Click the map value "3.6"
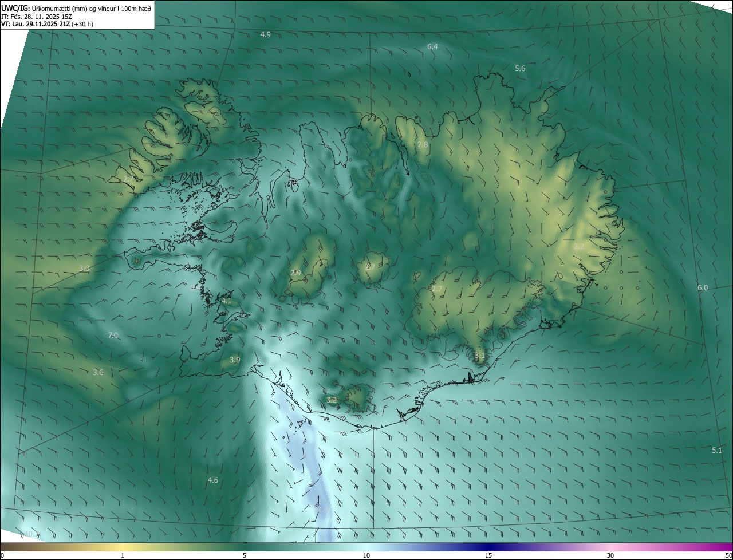 click(98, 372)
